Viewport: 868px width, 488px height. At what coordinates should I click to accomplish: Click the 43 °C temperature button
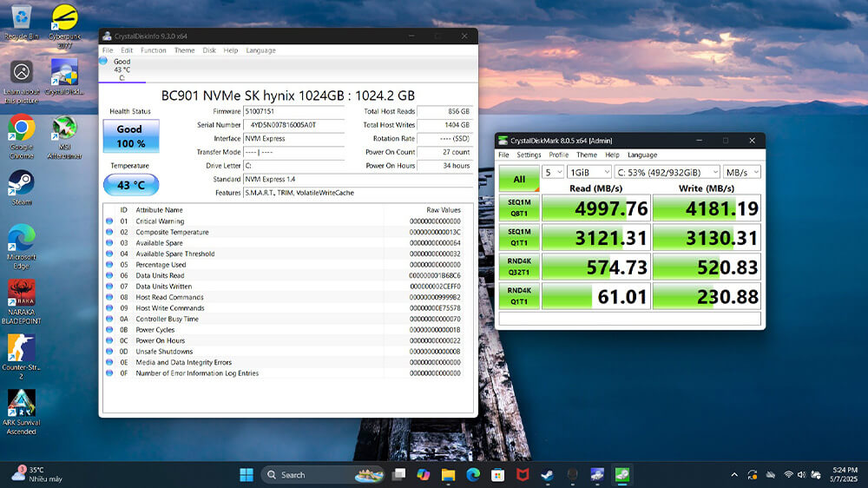pyautogui.click(x=131, y=185)
